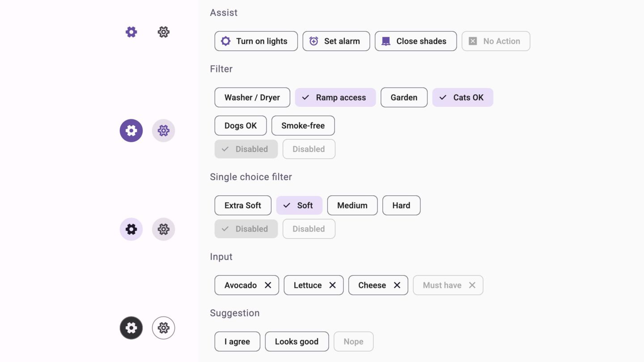Image resolution: width=644 pixels, height=362 pixels.
Task: Remove the Lettuce input chip
Action: point(332,285)
